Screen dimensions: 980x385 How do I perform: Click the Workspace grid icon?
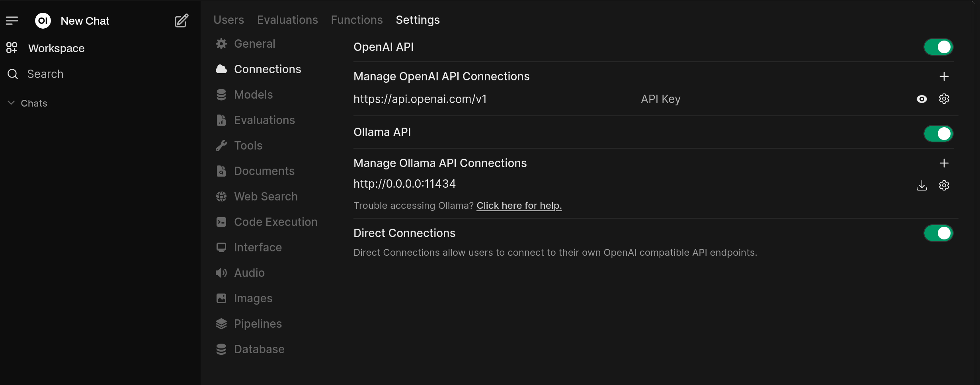point(12,48)
